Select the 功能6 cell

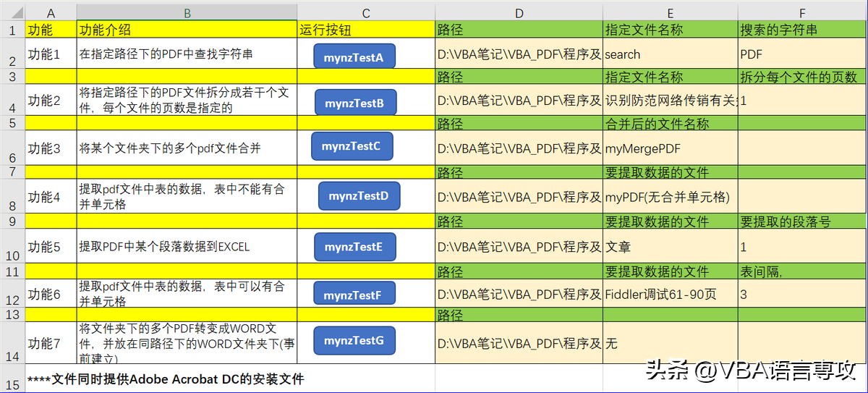click(x=51, y=293)
